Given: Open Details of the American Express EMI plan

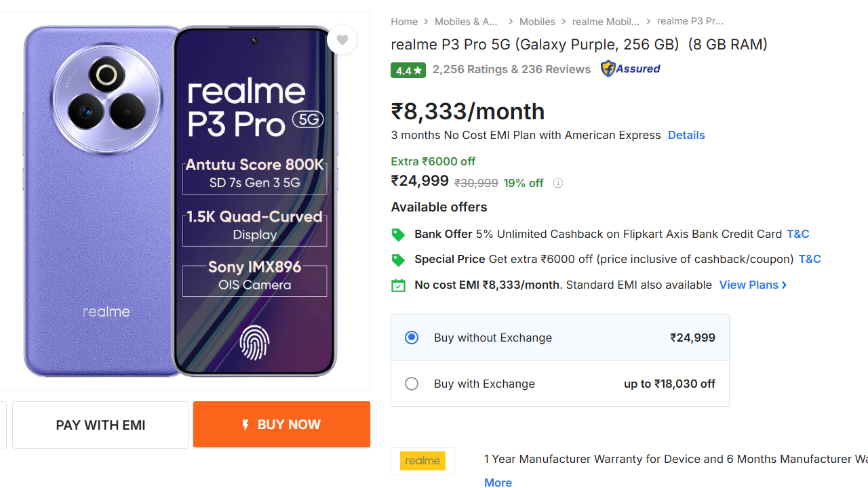Looking at the screenshot, I should coord(686,135).
